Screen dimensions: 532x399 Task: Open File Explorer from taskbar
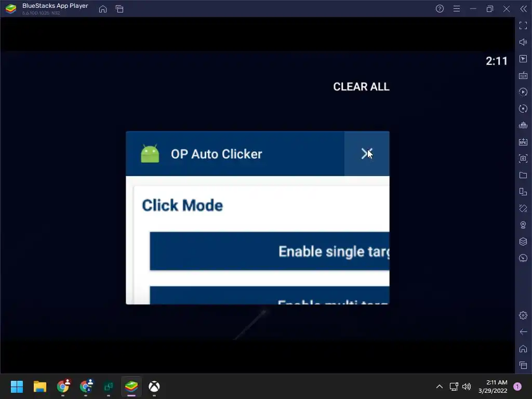[39, 387]
